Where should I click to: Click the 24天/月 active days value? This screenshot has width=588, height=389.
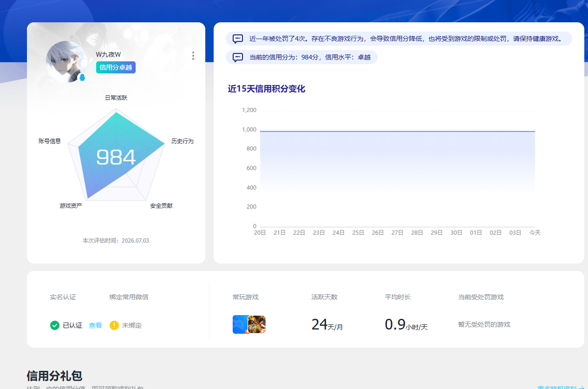pyautogui.click(x=327, y=325)
